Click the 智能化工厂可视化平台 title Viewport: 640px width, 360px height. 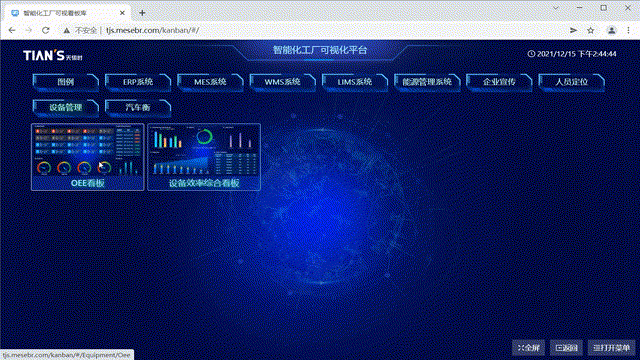[320, 50]
